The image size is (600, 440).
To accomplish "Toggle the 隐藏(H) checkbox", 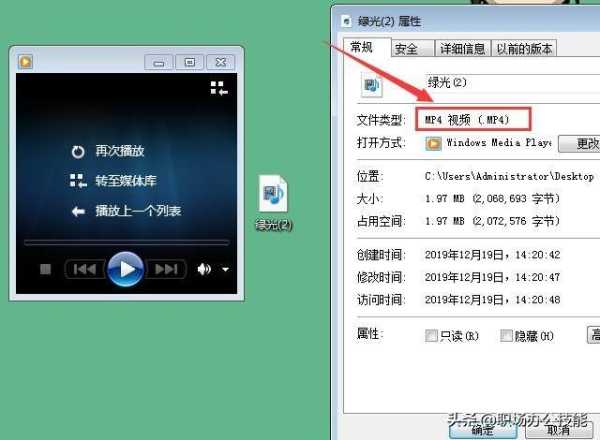I will pyautogui.click(x=506, y=336).
